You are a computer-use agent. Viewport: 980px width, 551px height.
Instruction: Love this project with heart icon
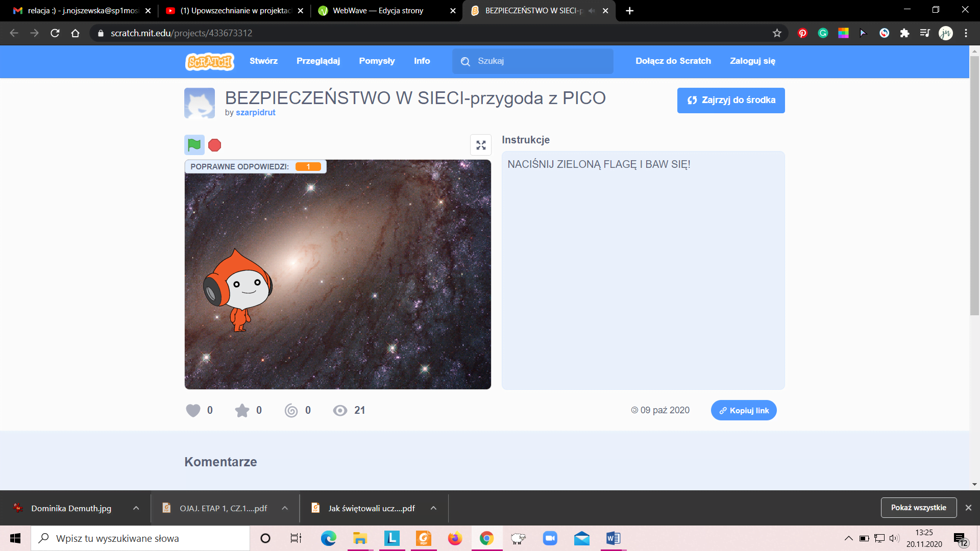[193, 410]
